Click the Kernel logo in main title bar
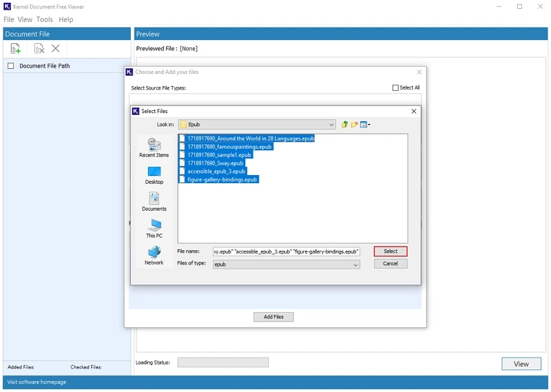Viewport: 551px width, 392px height. 7,6
